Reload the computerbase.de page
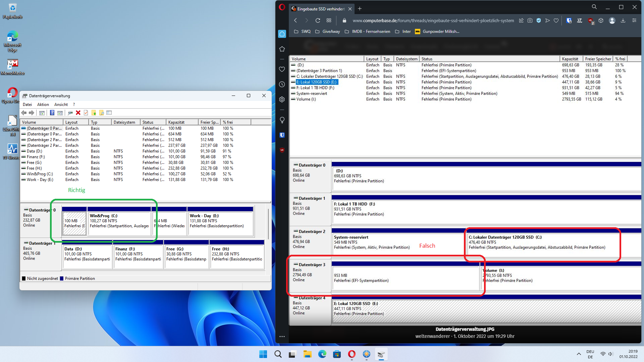Image resolution: width=644 pixels, height=362 pixels. point(318,20)
